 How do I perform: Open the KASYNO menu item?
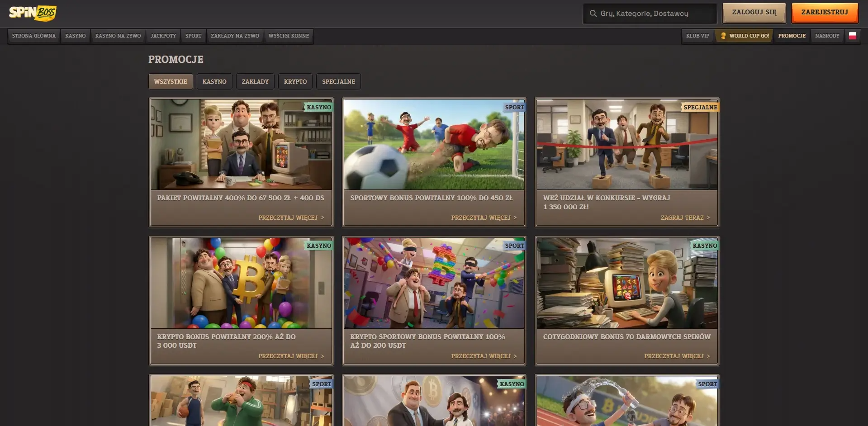tap(76, 36)
